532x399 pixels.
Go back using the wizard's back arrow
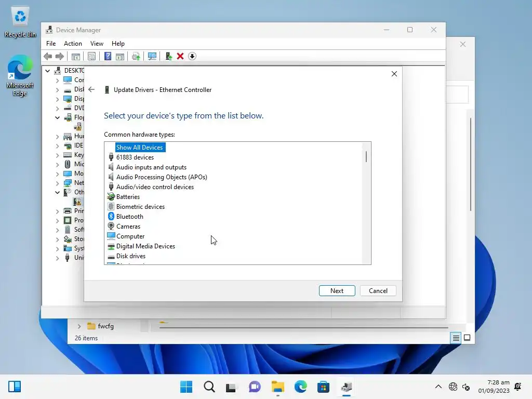point(91,89)
